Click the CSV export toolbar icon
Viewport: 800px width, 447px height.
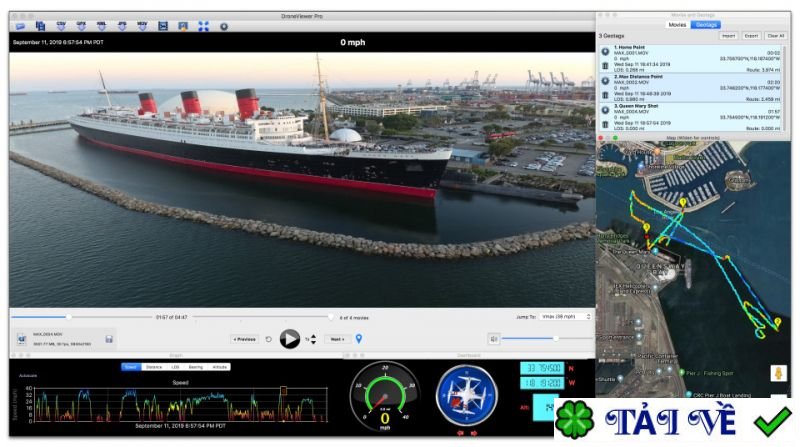[60, 26]
